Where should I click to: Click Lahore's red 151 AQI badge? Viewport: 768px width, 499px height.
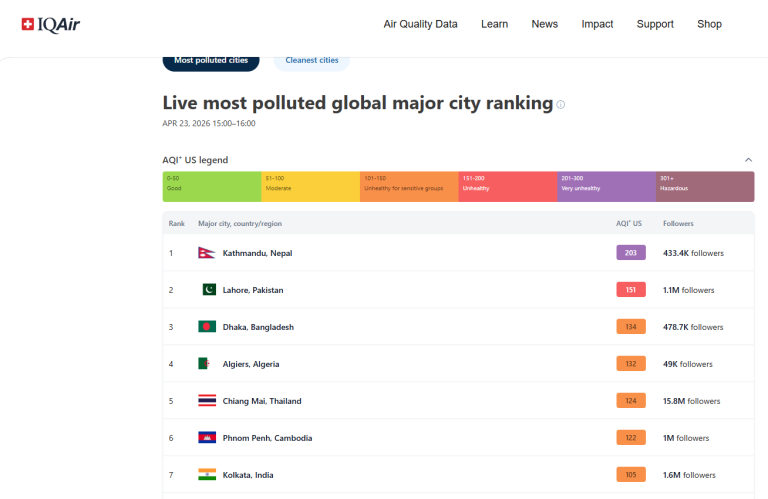click(630, 290)
